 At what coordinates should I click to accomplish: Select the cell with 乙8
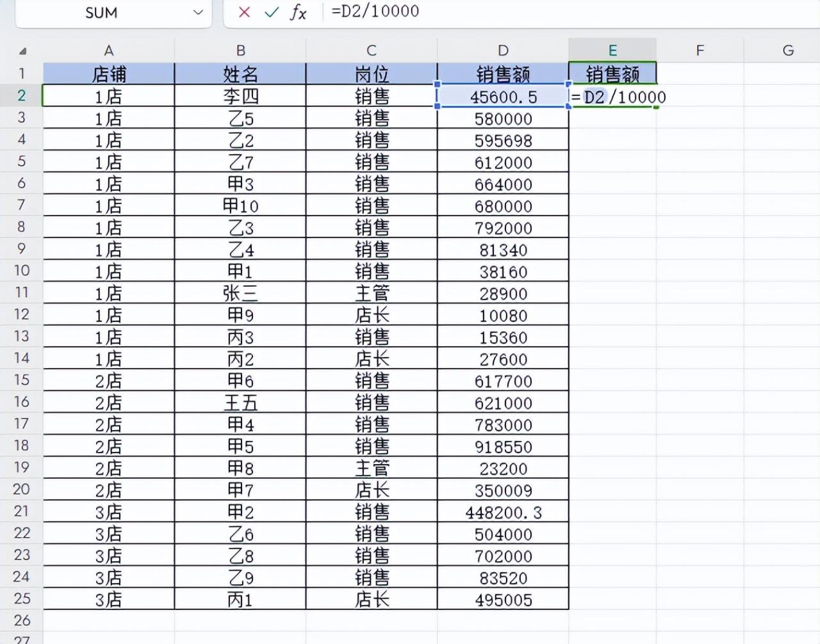tap(240, 555)
